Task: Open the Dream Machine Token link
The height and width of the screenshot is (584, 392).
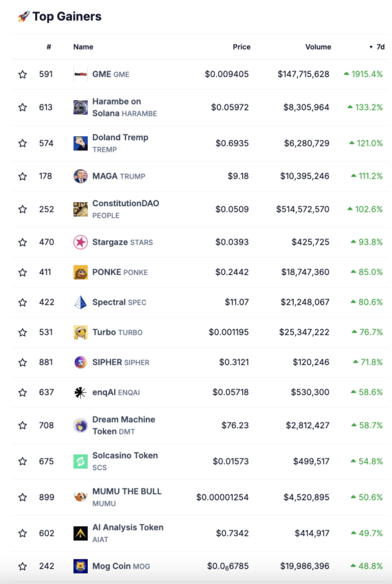Action: [x=124, y=425]
